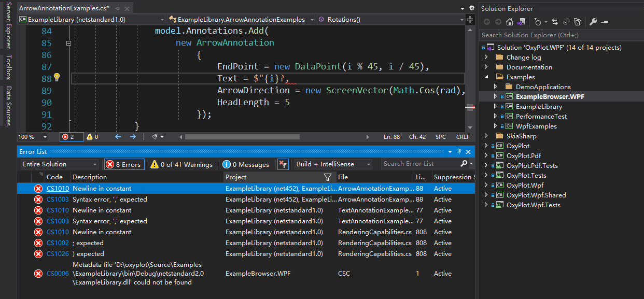Click the editor vertical scroll down arrow
The image size is (644, 299).
[x=470, y=127]
